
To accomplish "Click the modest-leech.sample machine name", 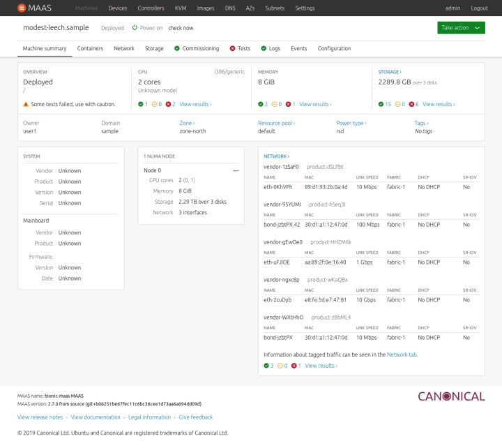I will click(56, 27).
